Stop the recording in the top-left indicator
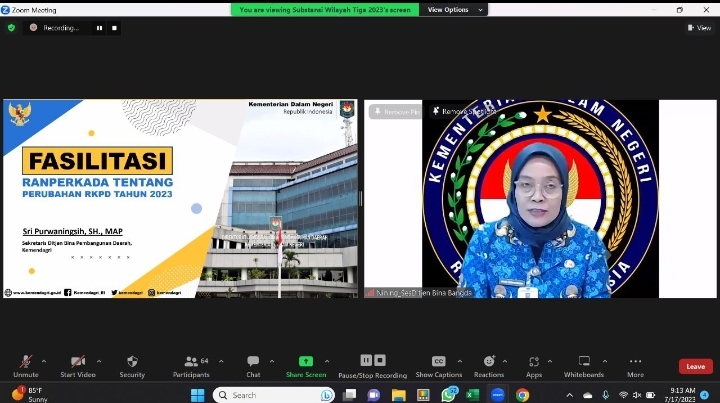 114,28
